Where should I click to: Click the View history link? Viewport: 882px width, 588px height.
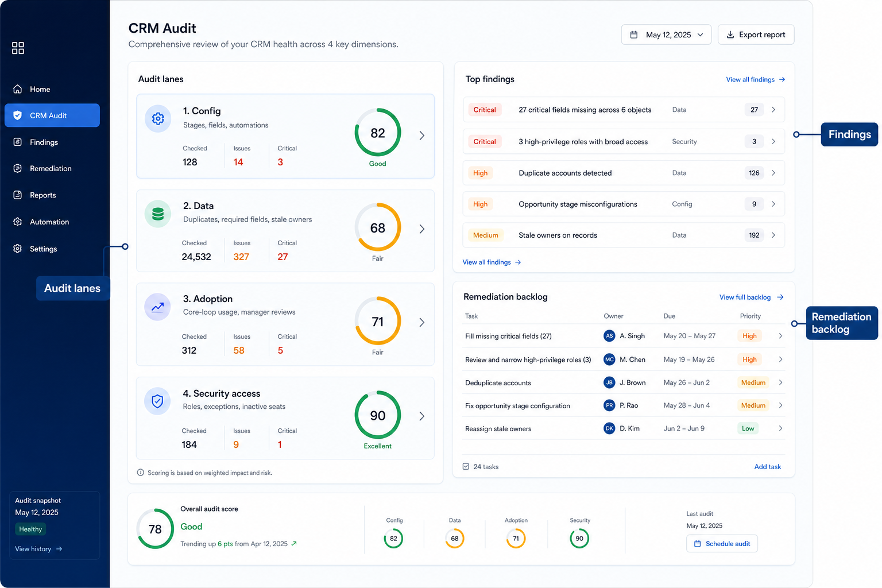(38, 549)
